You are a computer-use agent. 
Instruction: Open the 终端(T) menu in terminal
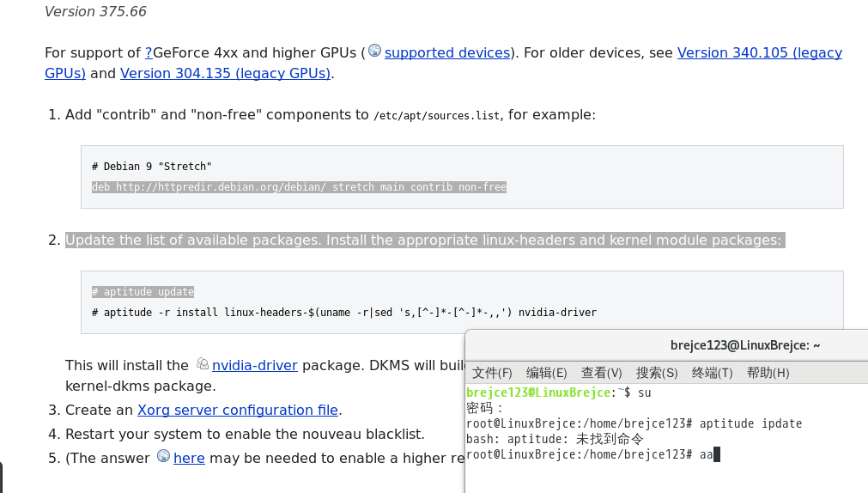[712, 373]
